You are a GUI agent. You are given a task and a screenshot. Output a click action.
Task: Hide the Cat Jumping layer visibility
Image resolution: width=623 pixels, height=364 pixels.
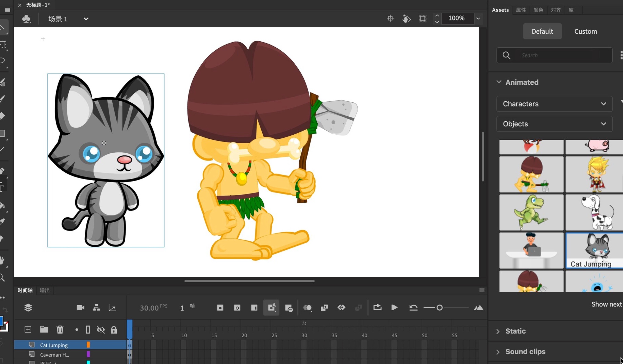[x=101, y=345]
